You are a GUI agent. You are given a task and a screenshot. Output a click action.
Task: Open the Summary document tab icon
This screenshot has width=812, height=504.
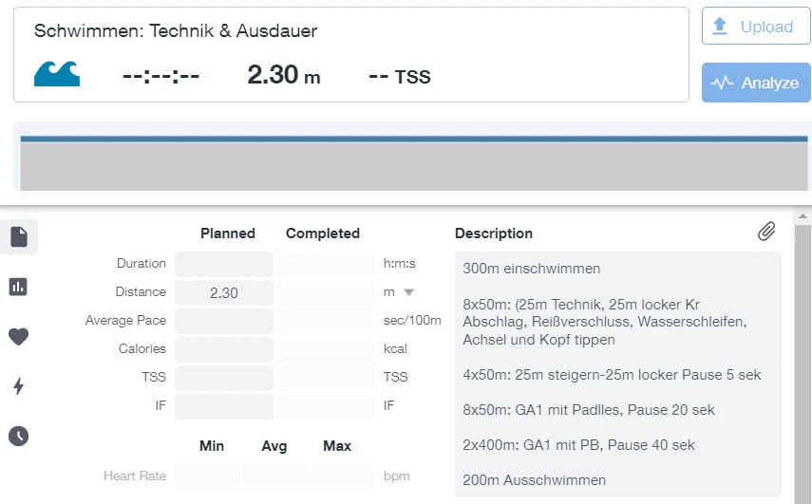pos(19,237)
